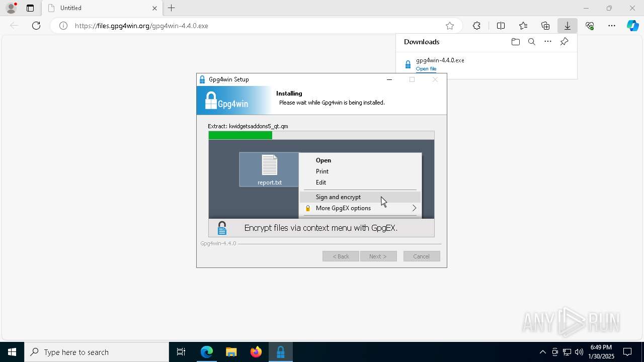
Task: Open the notification center icon
Action: (627, 352)
